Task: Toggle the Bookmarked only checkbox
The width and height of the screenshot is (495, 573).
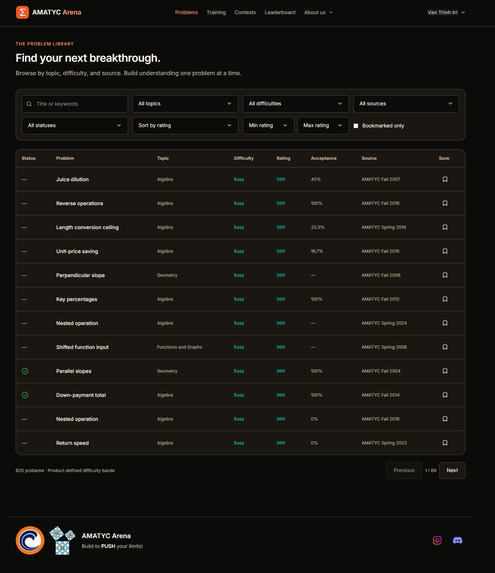Action: click(356, 126)
